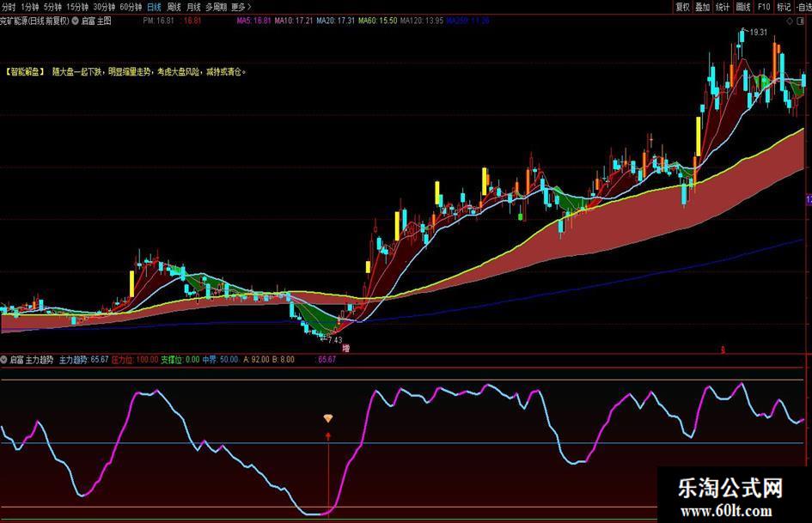Switch to the 周线 weekly chart

(174, 7)
